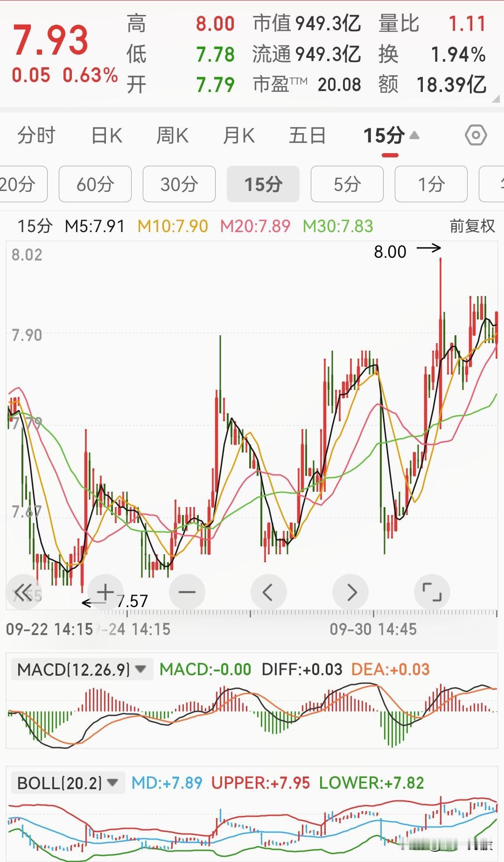Tap the change percent 0.63%
504x862 pixels.
[x=91, y=75]
